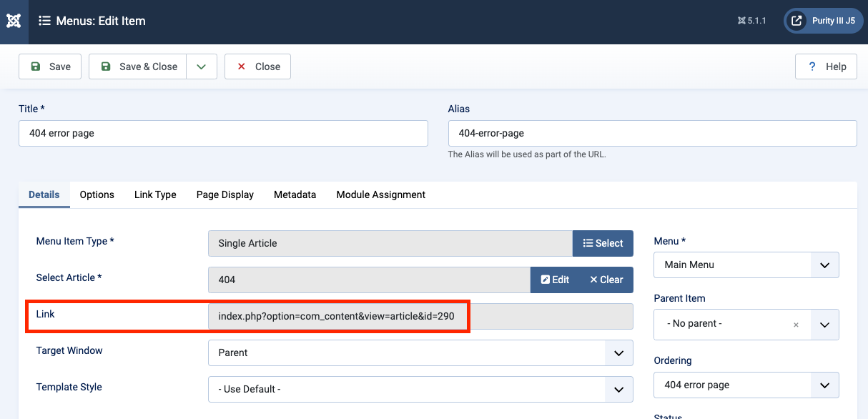Click Edit for the selected article
This screenshot has width=868, height=419.
[555, 280]
